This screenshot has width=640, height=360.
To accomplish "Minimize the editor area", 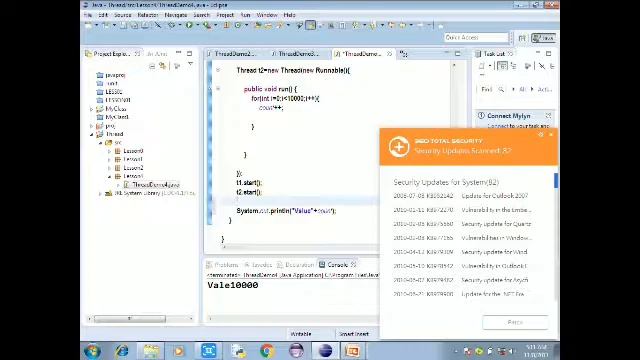I will tap(447, 53).
